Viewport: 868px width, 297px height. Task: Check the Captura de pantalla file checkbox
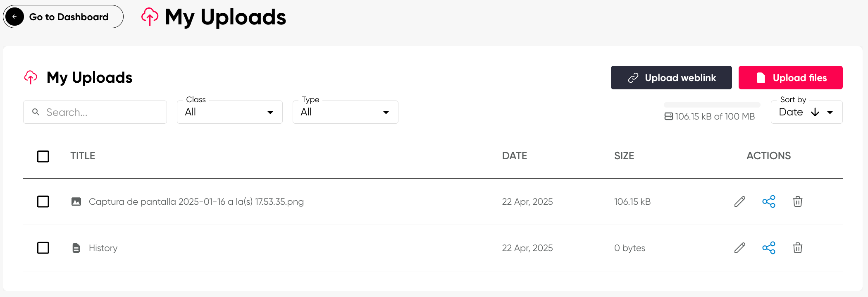click(x=43, y=201)
